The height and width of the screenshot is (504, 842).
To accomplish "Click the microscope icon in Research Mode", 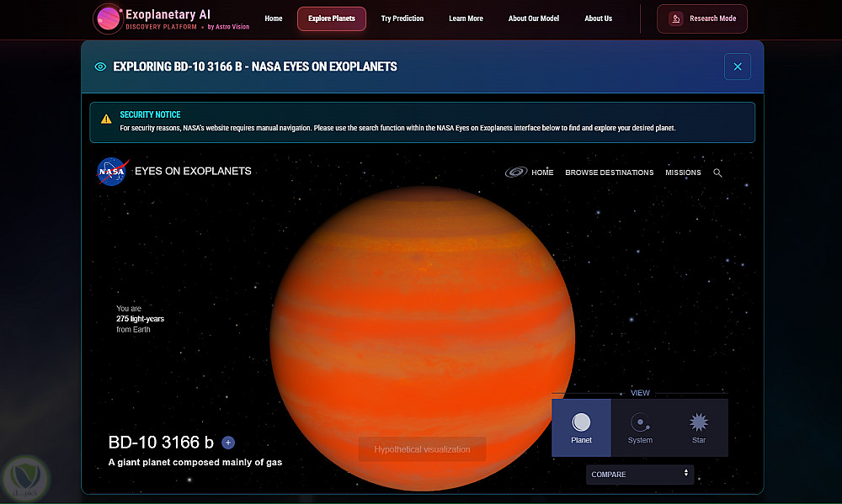I will (x=675, y=19).
